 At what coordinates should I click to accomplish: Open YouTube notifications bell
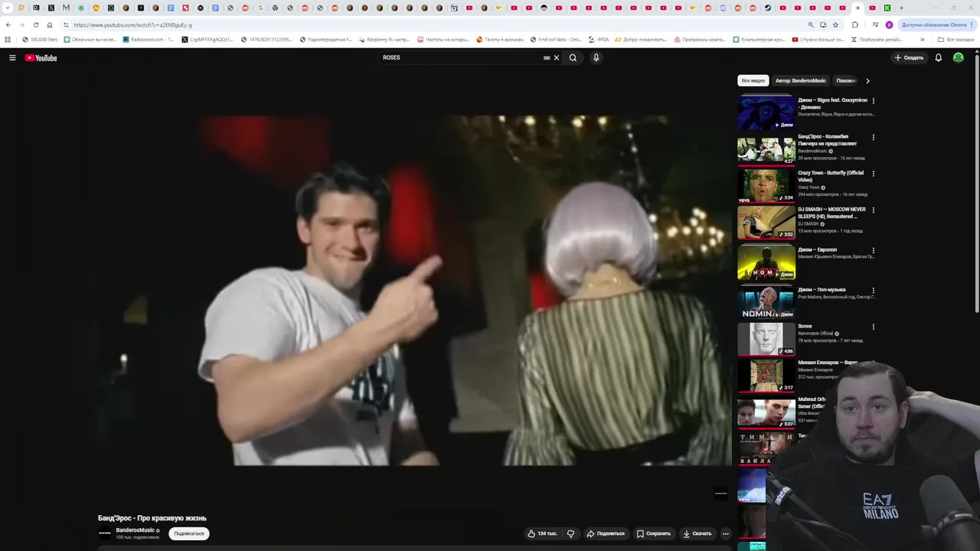[938, 57]
